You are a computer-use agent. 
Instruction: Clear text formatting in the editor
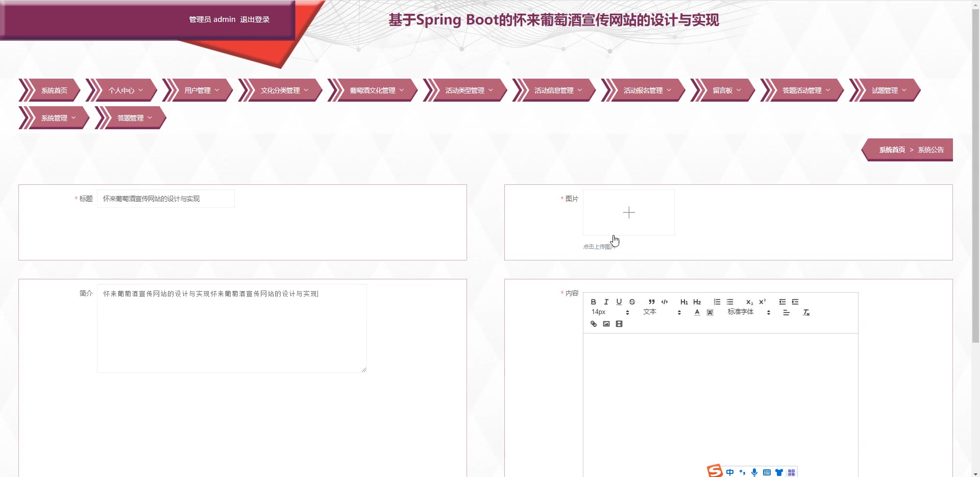806,313
